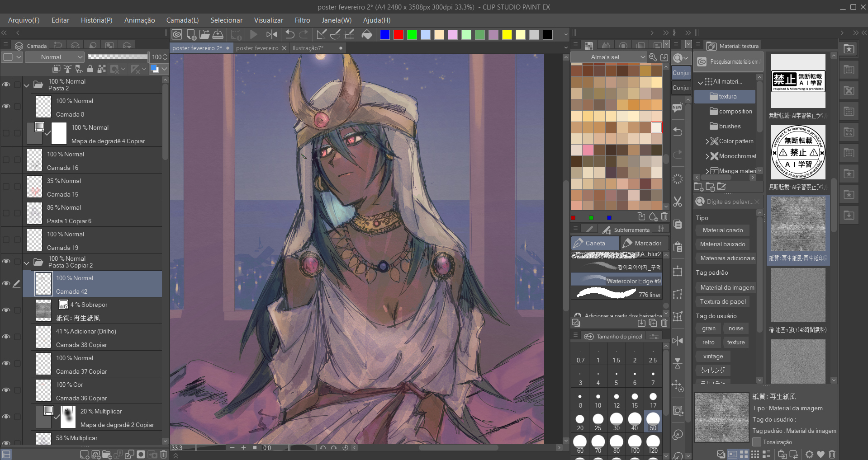Click the fill bucket icon in toolbar
Screen dimensions: 868x460
click(367, 34)
